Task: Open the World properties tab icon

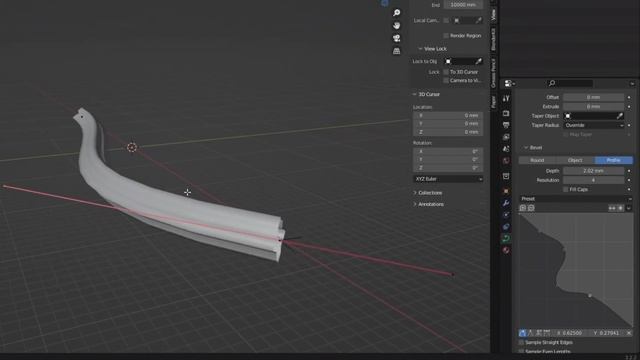Action: point(506,160)
